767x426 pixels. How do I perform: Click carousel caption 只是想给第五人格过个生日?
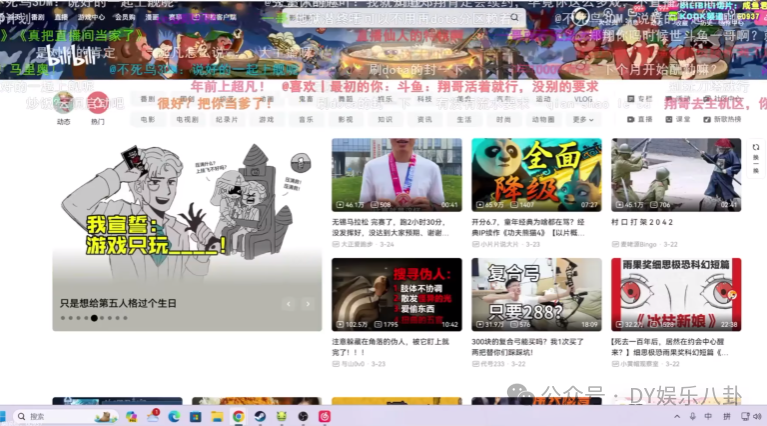tap(118, 303)
